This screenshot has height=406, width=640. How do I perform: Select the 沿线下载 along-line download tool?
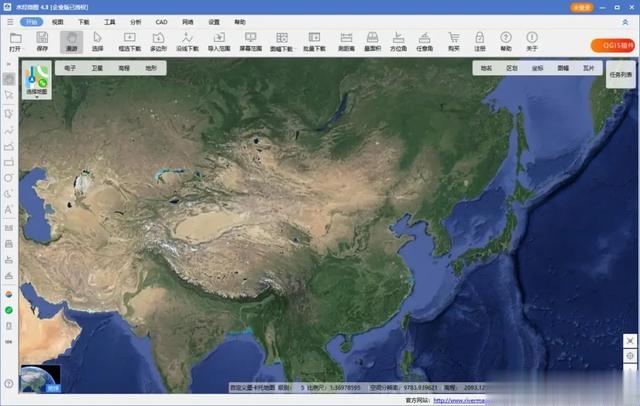pos(187,42)
